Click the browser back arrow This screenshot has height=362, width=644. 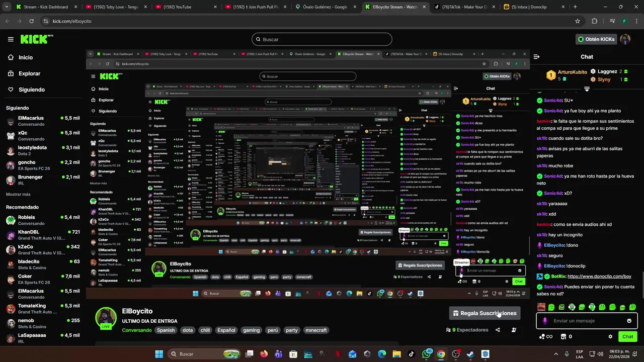8,21
